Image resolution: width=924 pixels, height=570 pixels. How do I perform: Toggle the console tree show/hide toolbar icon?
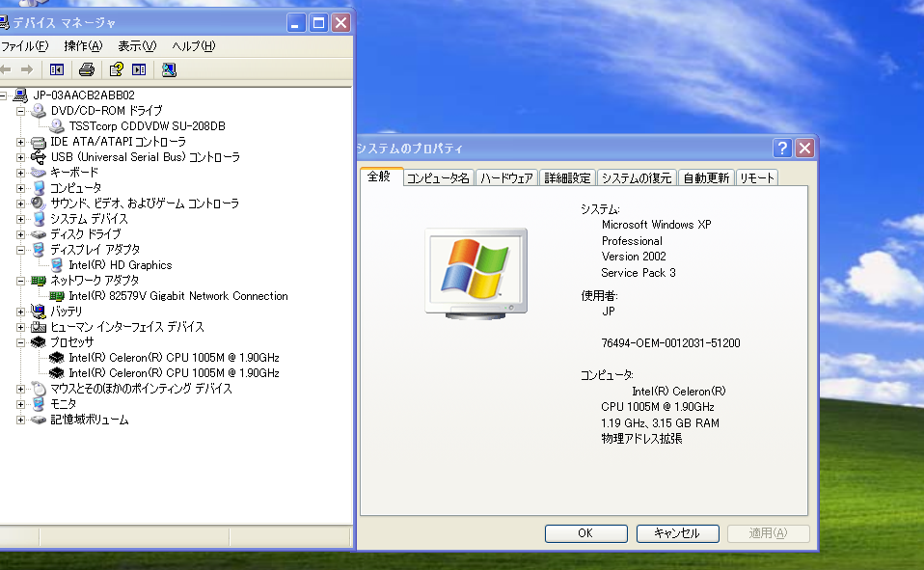click(57, 69)
